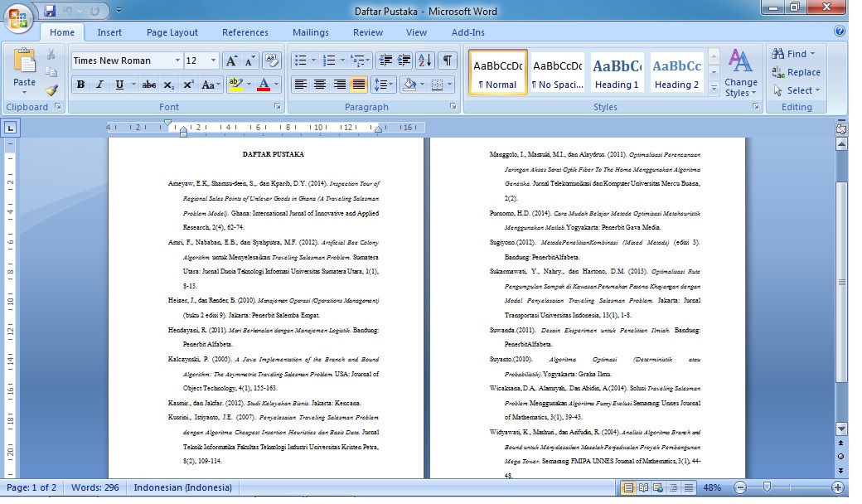Open the Times New Roman font dropdown
Viewport: 862px width, 504px height.
point(177,61)
